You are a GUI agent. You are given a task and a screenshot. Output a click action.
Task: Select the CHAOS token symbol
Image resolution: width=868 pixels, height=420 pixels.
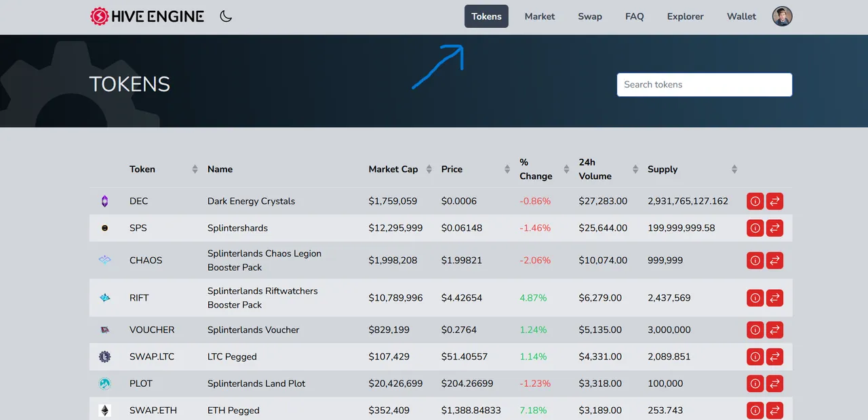point(146,260)
